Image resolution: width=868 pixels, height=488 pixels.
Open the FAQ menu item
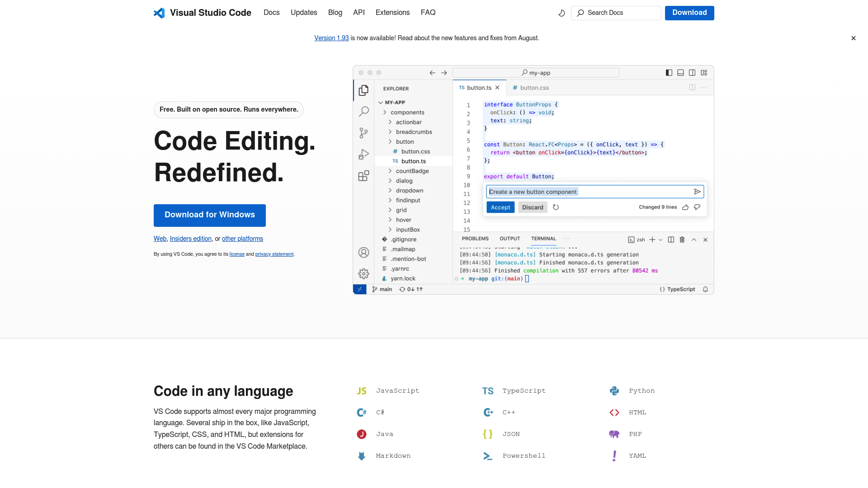[428, 13]
